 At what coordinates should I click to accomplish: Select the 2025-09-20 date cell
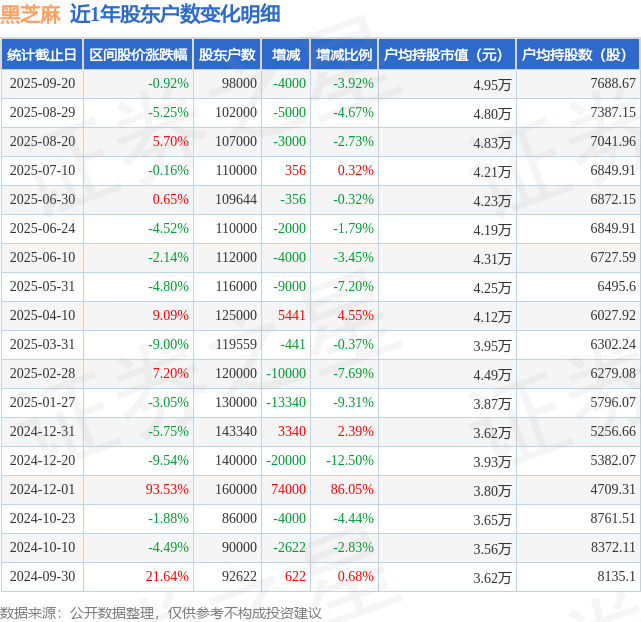pyautogui.click(x=42, y=84)
